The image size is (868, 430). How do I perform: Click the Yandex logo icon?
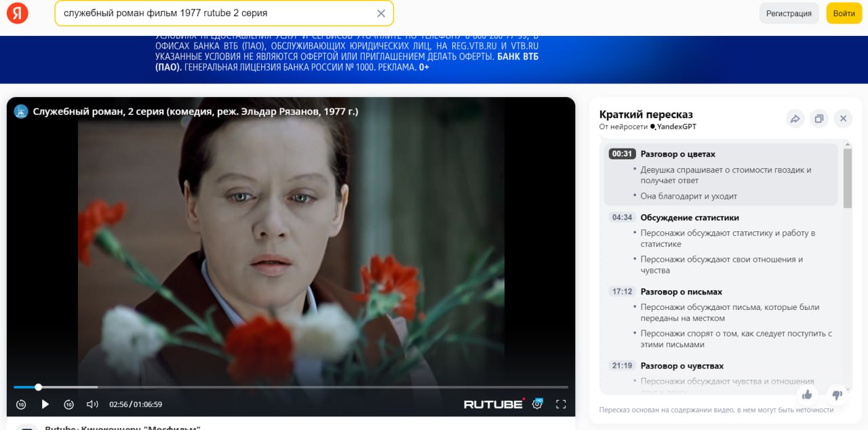coord(17,13)
